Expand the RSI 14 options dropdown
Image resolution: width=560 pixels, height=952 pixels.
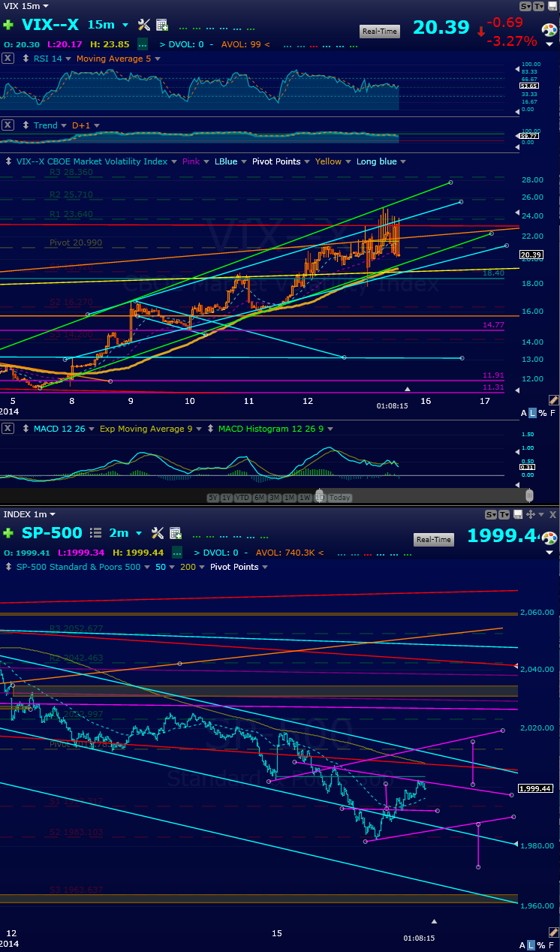[x=68, y=59]
